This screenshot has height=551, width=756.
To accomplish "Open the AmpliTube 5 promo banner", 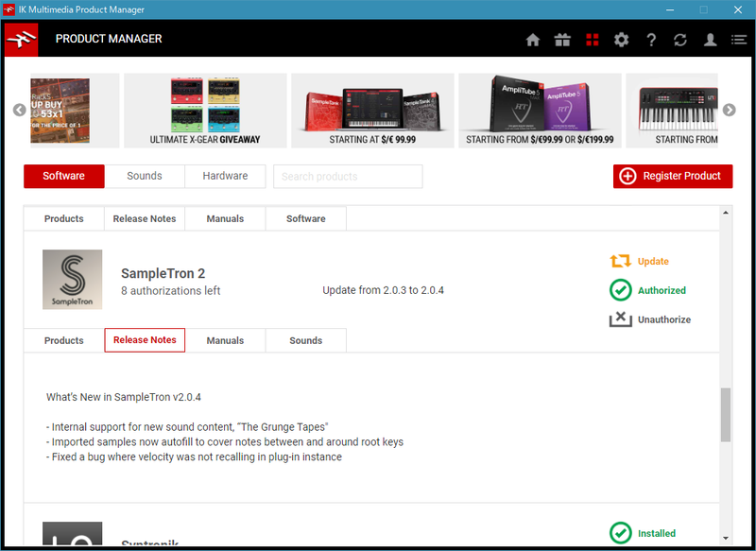I will click(x=540, y=111).
